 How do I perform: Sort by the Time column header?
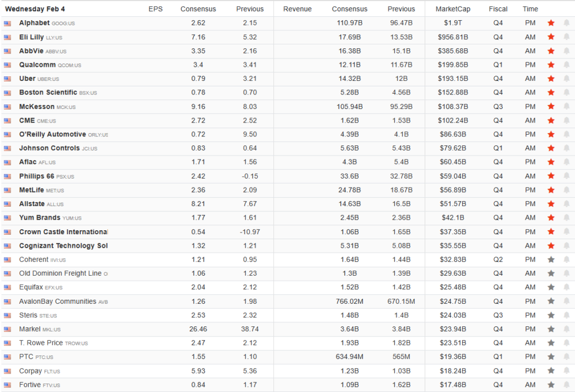[x=530, y=9]
